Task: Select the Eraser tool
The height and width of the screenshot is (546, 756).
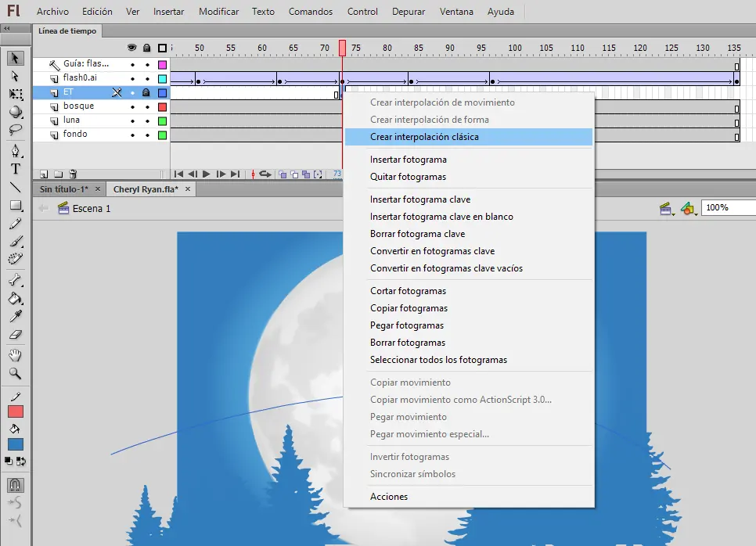Action: point(16,334)
